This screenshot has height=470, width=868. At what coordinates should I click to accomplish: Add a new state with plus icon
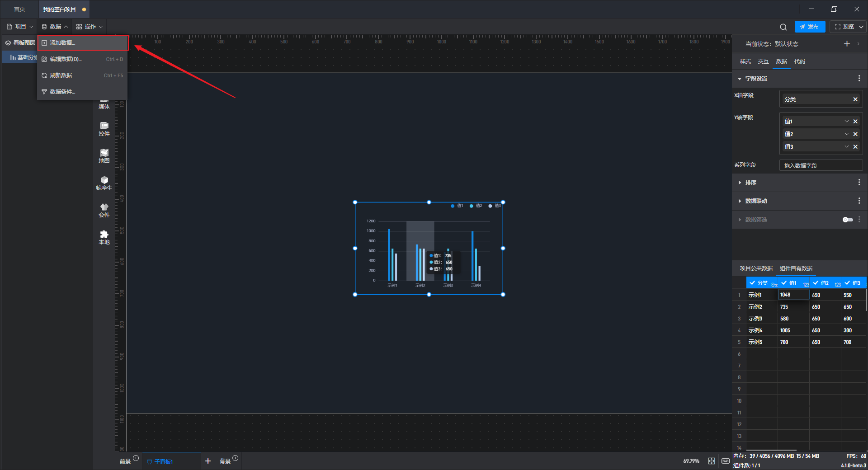click(847, 44)
